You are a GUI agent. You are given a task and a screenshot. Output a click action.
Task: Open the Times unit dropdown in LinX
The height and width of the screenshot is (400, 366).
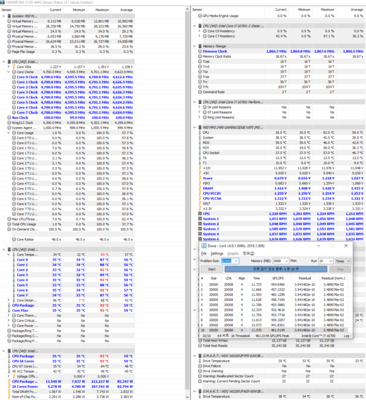pyautogui.click(x=343, y=261)
